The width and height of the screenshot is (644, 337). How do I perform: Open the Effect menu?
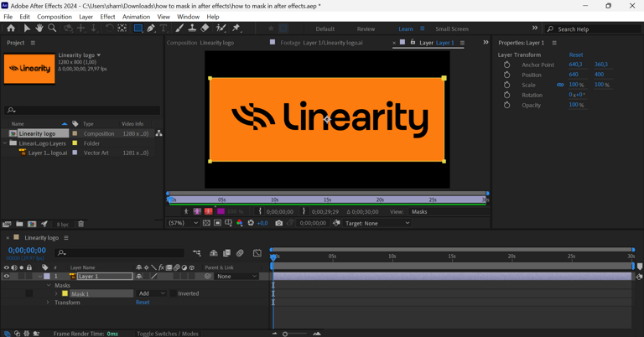[x=107, y=17]
